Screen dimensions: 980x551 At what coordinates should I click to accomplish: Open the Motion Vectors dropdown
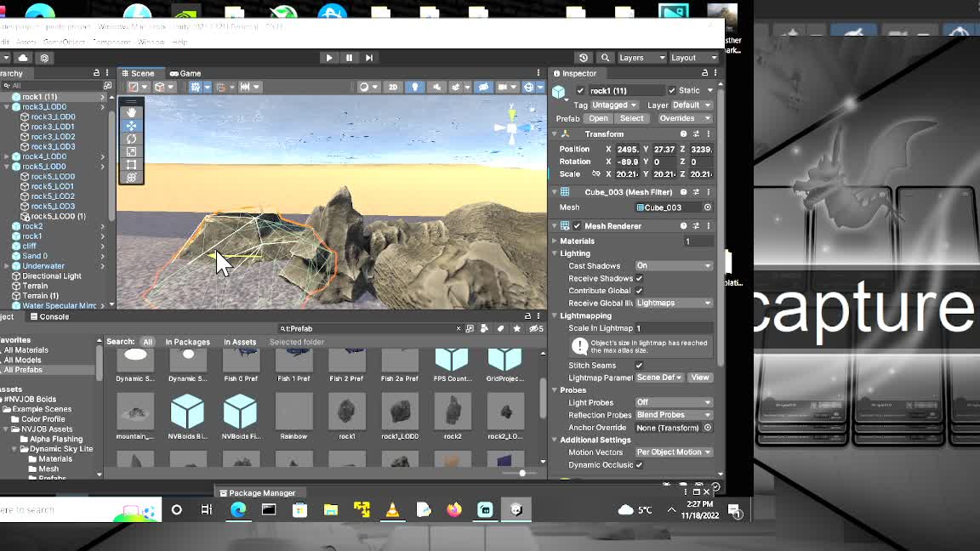click(x=674, y=452)
